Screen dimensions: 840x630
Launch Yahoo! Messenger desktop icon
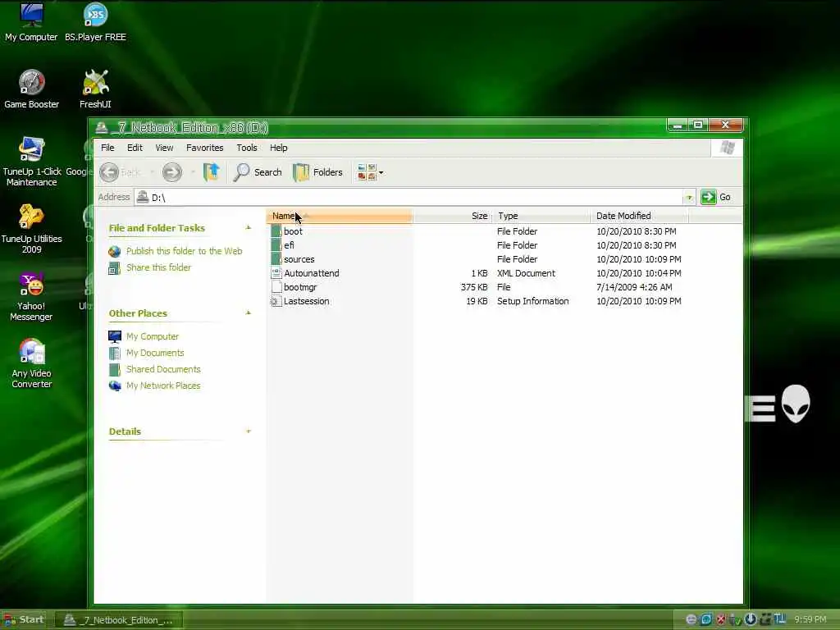tap(31, 296)
